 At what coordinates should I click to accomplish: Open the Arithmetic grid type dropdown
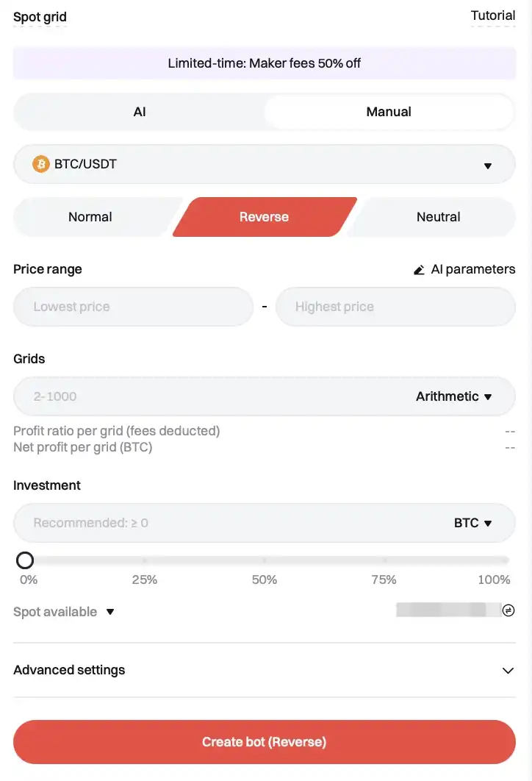tap(454, 396)
